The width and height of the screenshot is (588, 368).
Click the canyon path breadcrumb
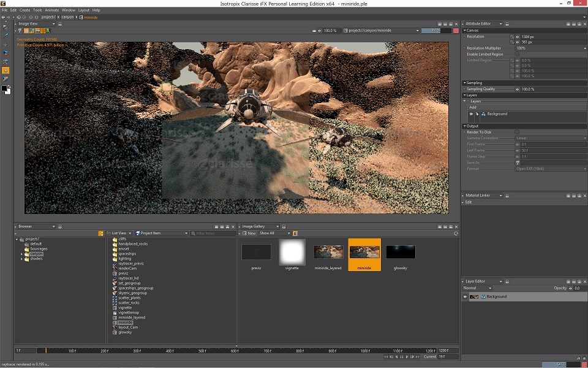pos(67,17)
